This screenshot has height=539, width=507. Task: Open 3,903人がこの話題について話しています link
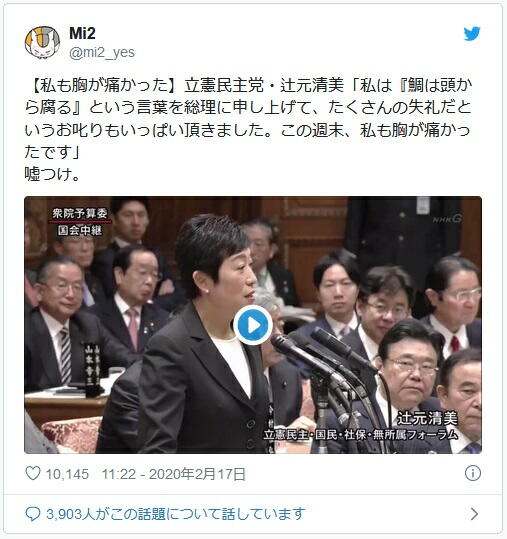176,514
